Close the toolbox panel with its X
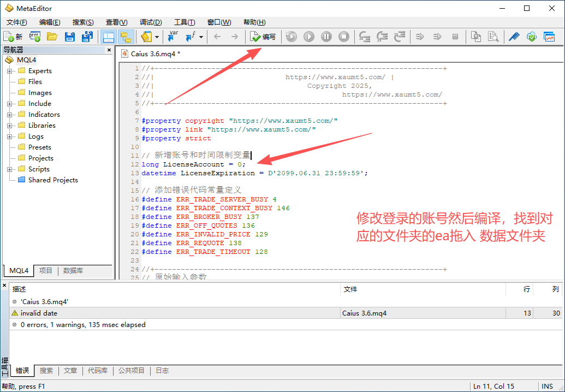The image size is (565, 392). point(4,286)
